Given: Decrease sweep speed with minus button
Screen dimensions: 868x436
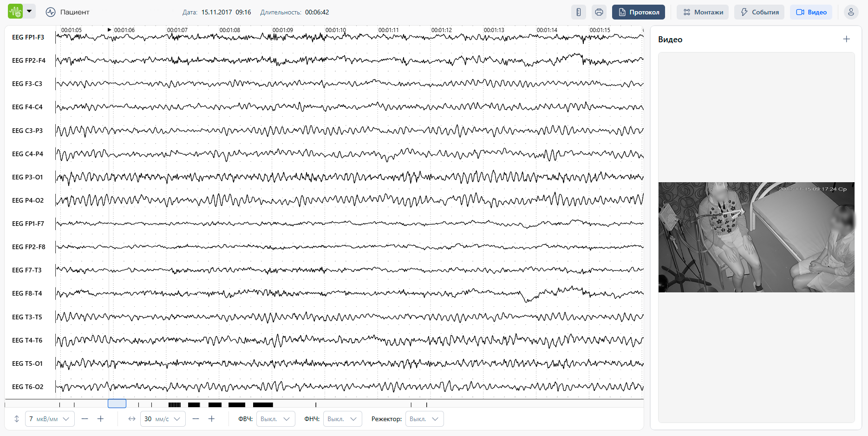Looking at the screenshot, I should 196,419.
